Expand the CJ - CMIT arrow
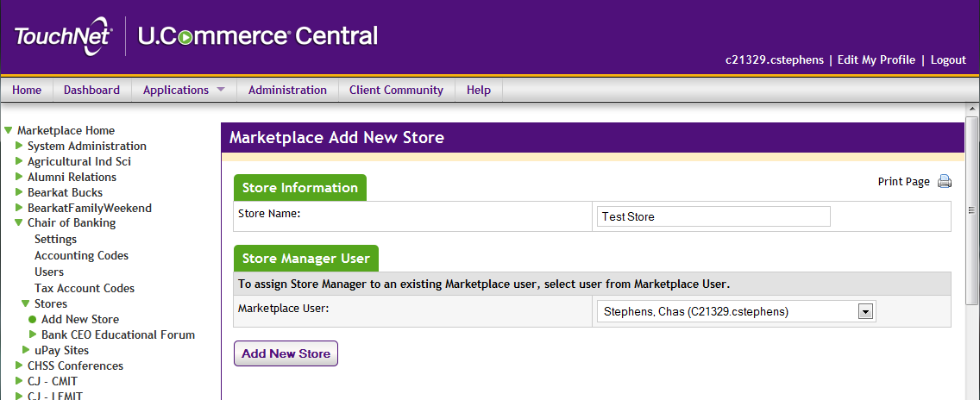The width and height of the screenshot is (980, 400). (19, 381)
